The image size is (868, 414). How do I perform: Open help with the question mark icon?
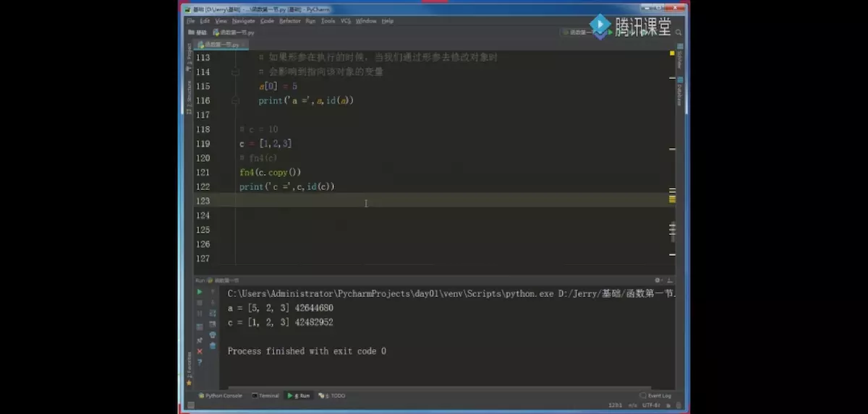pos(200,362)
